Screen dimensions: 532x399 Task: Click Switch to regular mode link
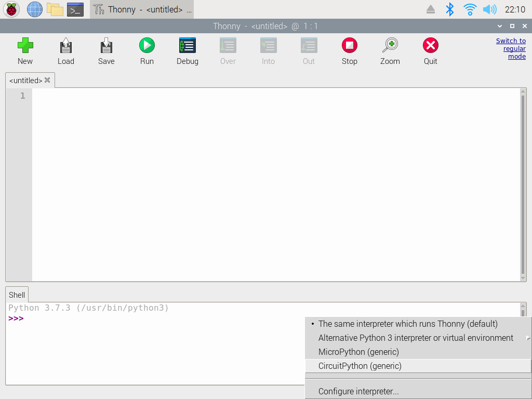(511, 48)
